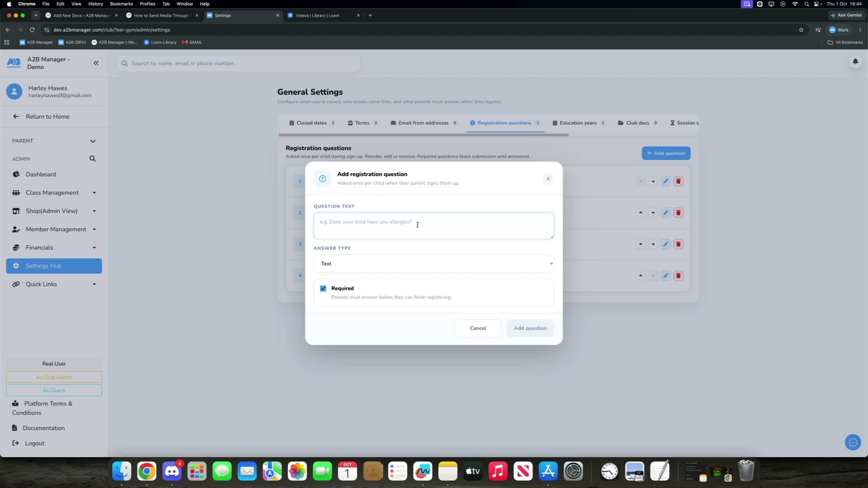The image size is (868, 488).
Task: Switch view As Coach
Action: click(x=54, y=390)
